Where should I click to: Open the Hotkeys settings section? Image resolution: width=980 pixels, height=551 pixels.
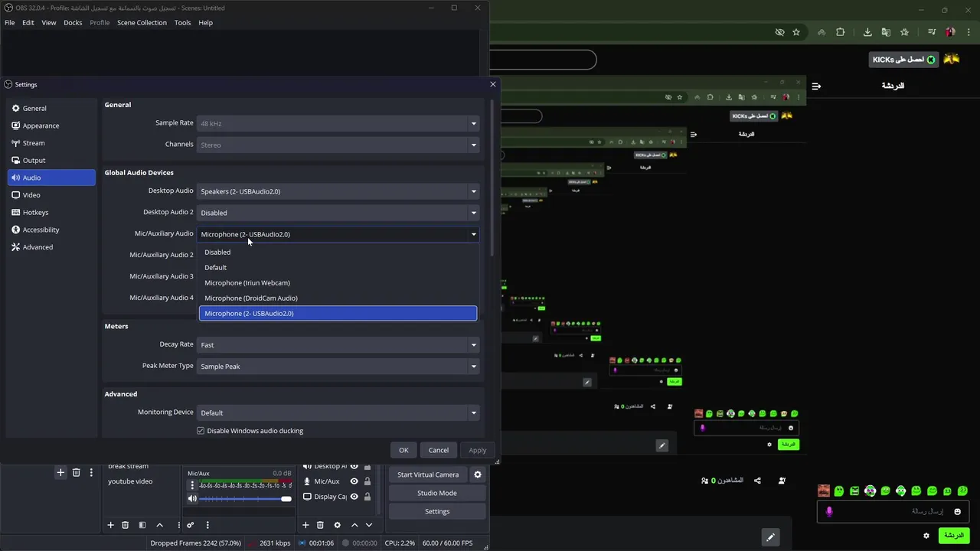[x=51, y=213]
